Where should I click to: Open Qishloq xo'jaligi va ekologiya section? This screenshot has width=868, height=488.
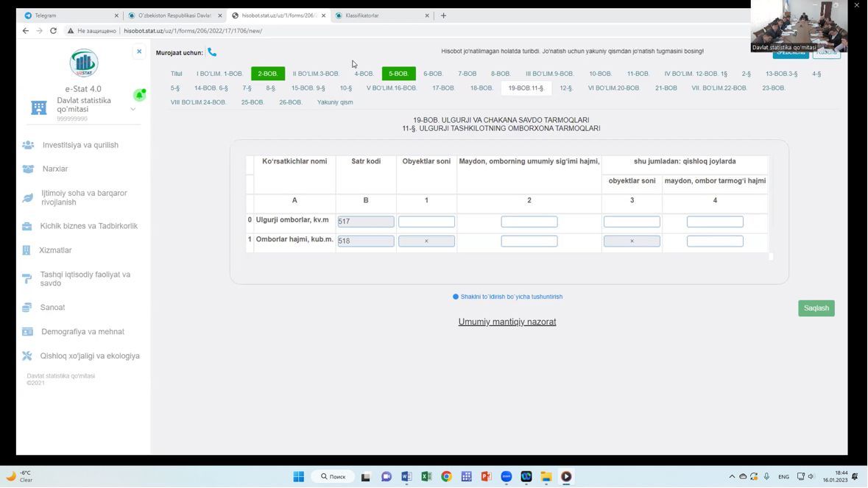click(x=89, y=356)
